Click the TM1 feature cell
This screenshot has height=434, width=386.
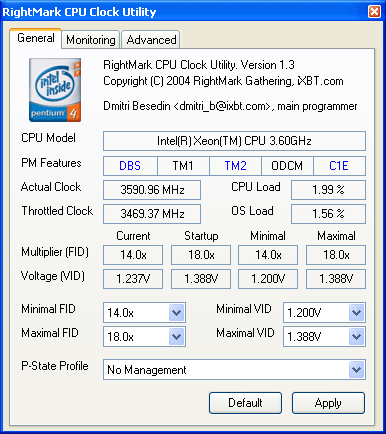click(x=183, y=166)
